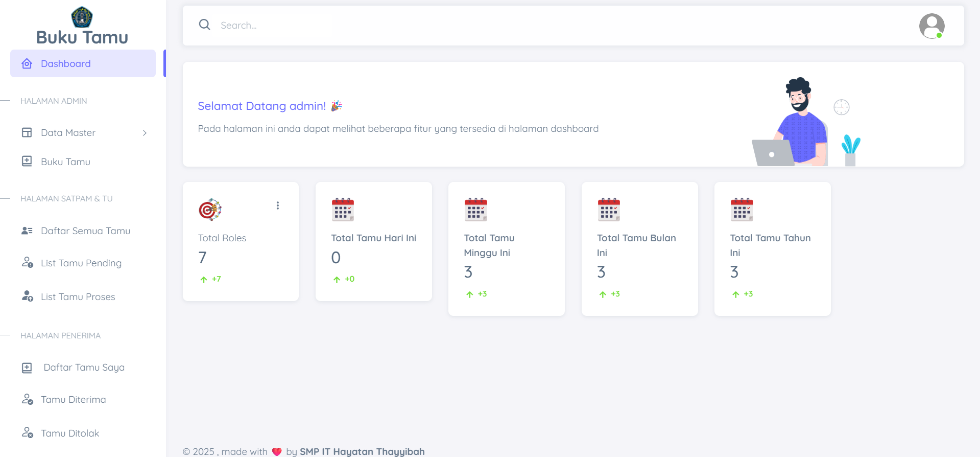Expand the Data Master submenu chevron
This screenshot has width=980, height=457.
[x=145, y=133]
